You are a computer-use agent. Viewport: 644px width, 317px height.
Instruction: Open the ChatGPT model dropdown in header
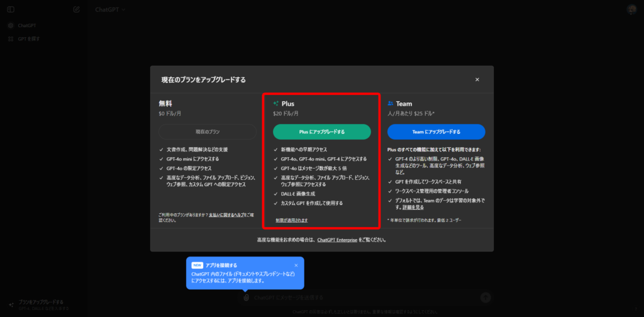pos(110,9)
